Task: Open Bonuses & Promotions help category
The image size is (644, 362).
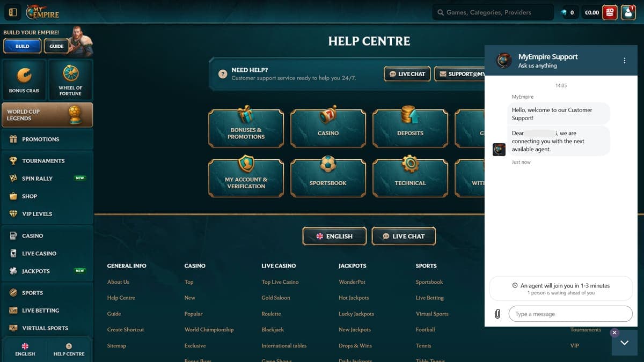Action: [246, 128]
